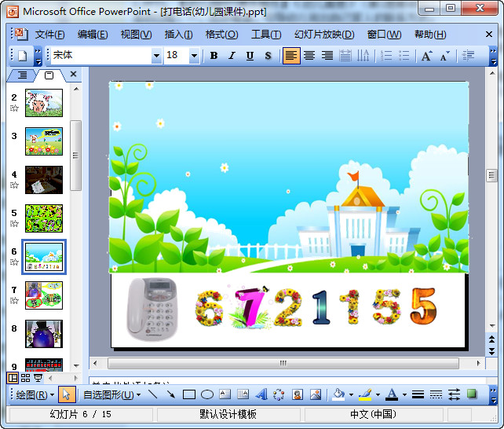Switch to Normal view icon
Screen dimensions: 504x429
[x=13, y=378]
